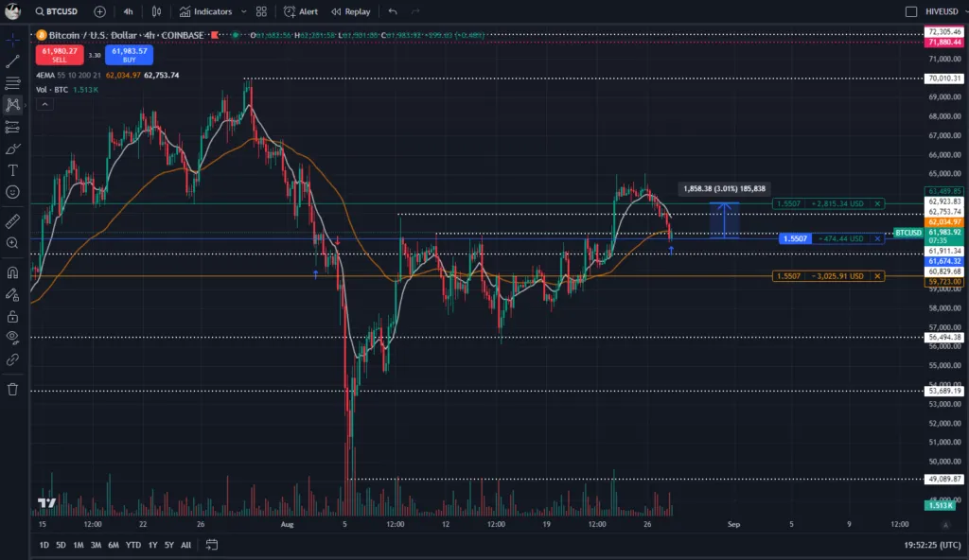Viewport: 969px width, 560px height.
Task: Expand the indicators favorites chevron
Action: pyautogui.click(x=243, y=11)
